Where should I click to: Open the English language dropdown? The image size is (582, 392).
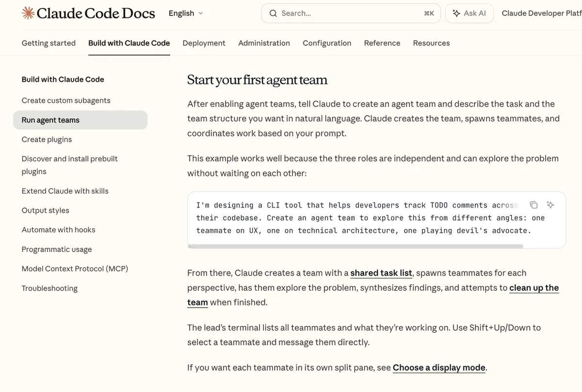[186, 14]
